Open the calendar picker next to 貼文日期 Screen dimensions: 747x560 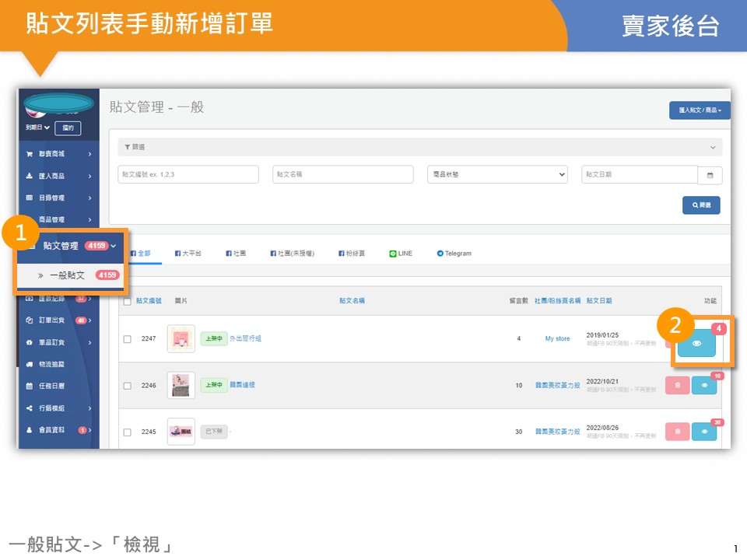tap(710, 175)
